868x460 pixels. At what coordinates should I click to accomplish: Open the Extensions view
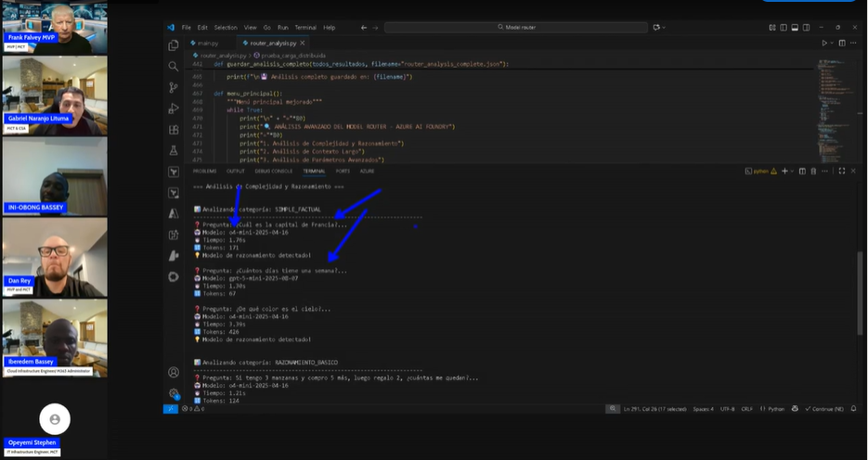(174, 130)
